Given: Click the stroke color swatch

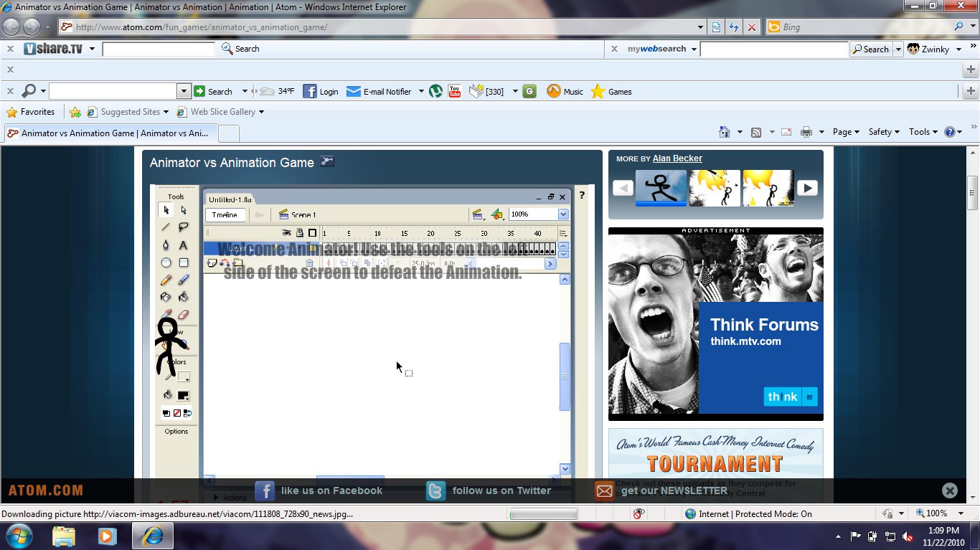Looking at the screenshot, I should coord(184,376).
